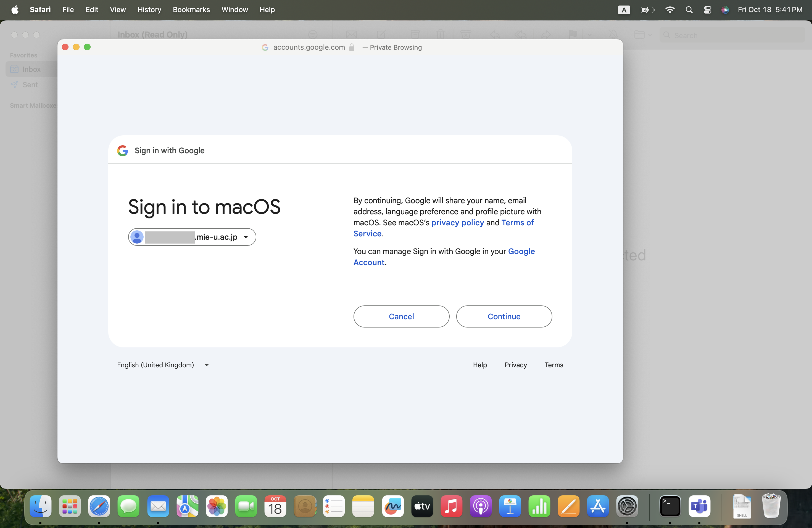
Task: Open the Help menu in the menu bar
Action: point(267,10)
